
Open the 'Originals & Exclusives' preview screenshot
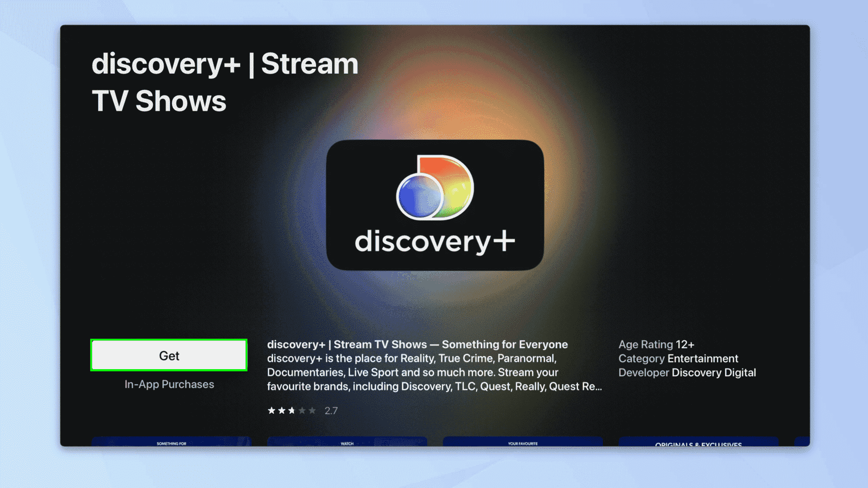tap(698, 442)
